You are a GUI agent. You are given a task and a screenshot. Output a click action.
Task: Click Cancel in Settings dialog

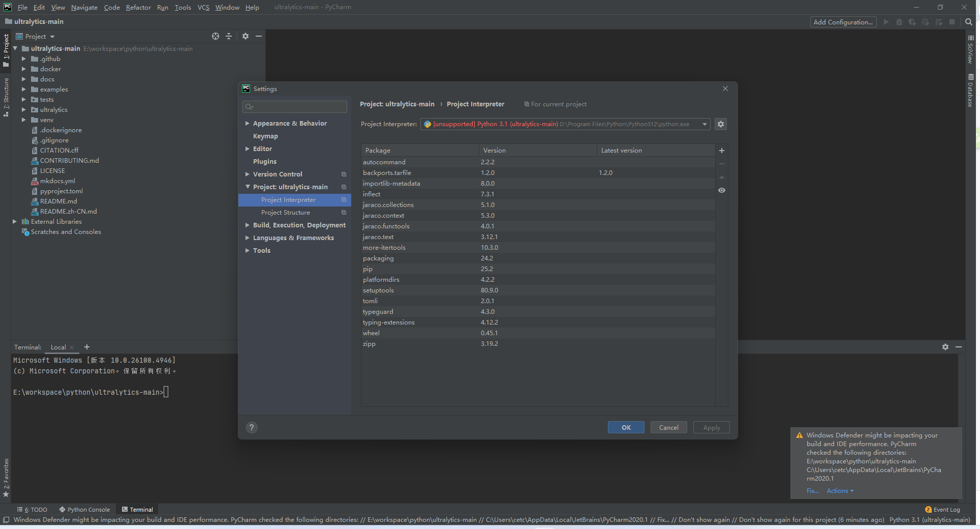pos(668,427)
